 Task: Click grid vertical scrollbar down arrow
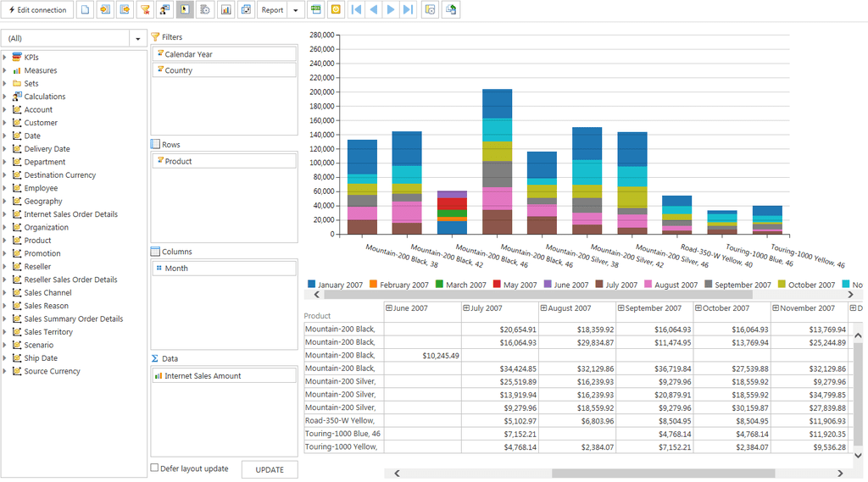tap(858, 456)
